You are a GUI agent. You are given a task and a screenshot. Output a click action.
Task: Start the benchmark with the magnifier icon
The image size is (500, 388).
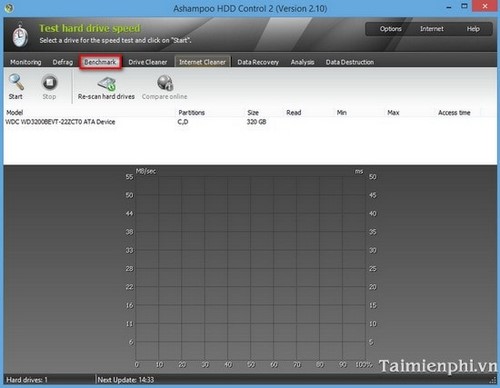16,83
